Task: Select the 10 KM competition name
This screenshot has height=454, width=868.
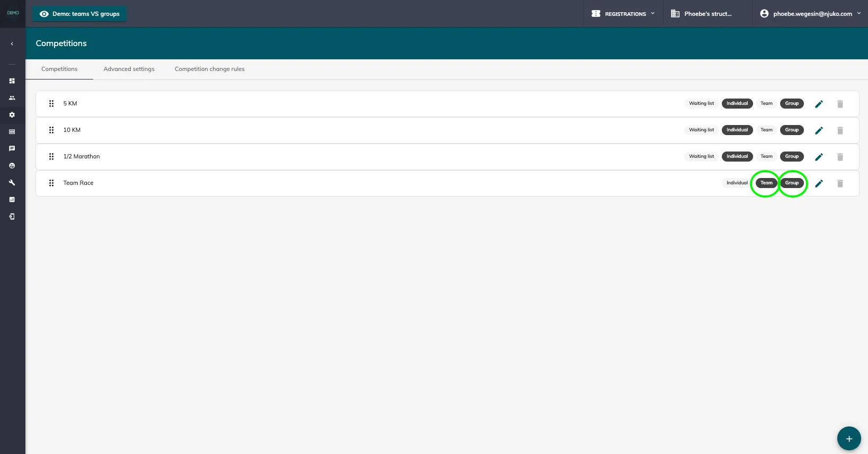Action: point(72,130)
